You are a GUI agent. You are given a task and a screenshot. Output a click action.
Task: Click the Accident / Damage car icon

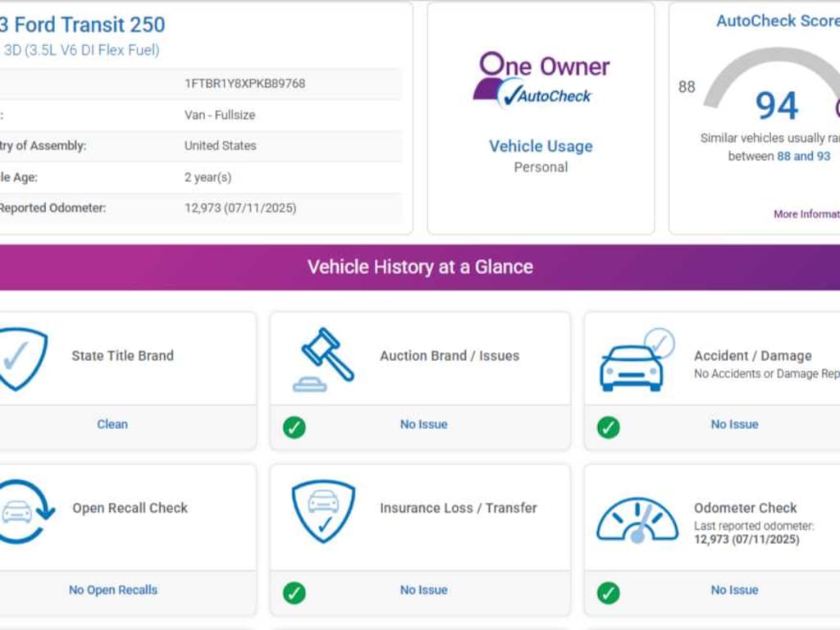[635, 361]
